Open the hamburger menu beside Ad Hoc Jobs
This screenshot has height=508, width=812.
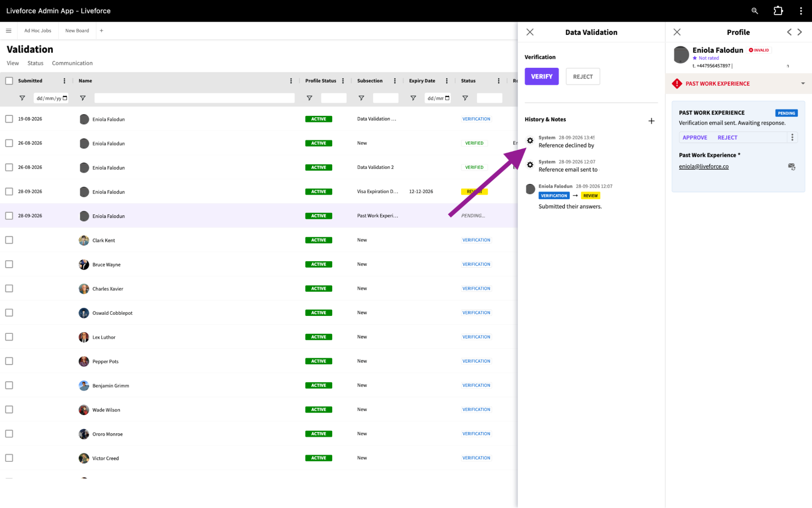[x=9, y=30]
